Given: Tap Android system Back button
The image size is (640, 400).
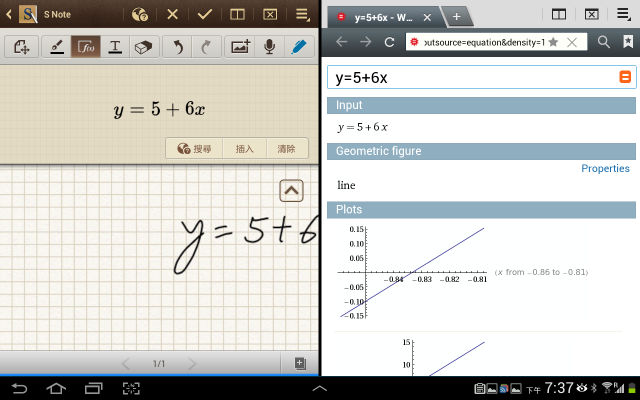Looking at the screenshot, I should point(19,388).
